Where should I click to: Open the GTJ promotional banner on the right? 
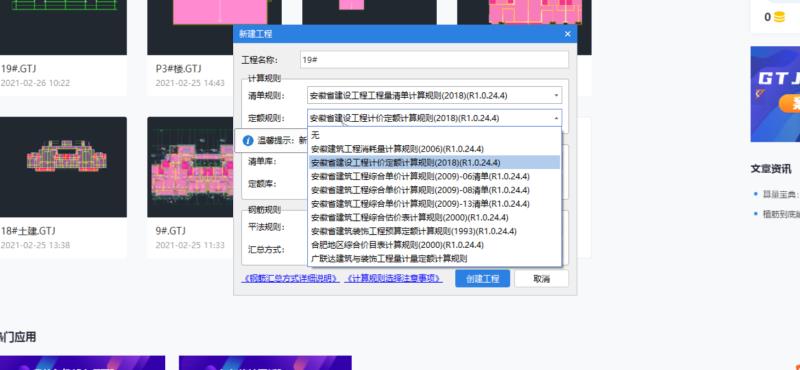coord(775,94)
